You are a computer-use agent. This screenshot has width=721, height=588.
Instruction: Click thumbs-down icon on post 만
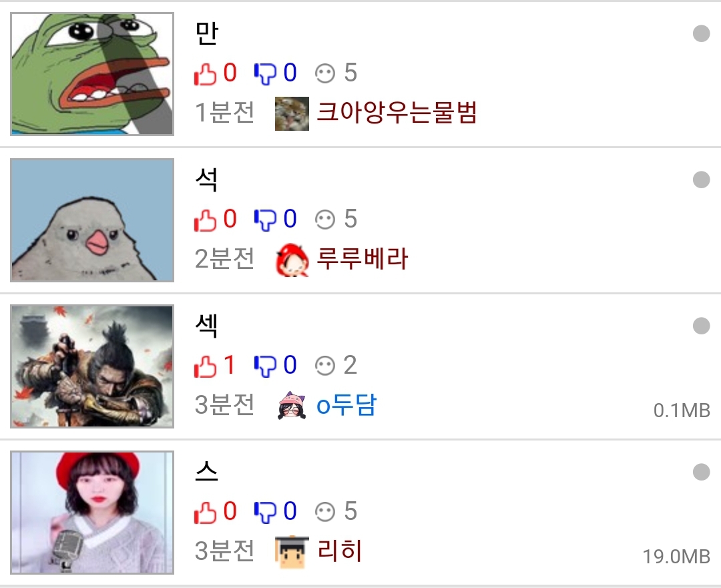[x=265, y=73]
